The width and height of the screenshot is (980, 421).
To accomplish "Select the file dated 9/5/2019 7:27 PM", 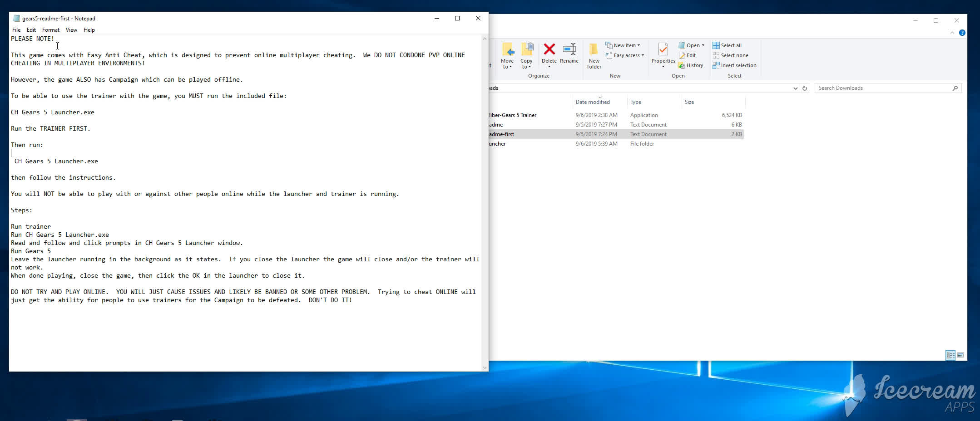I will pyautogui.click(x=616, y=125).
